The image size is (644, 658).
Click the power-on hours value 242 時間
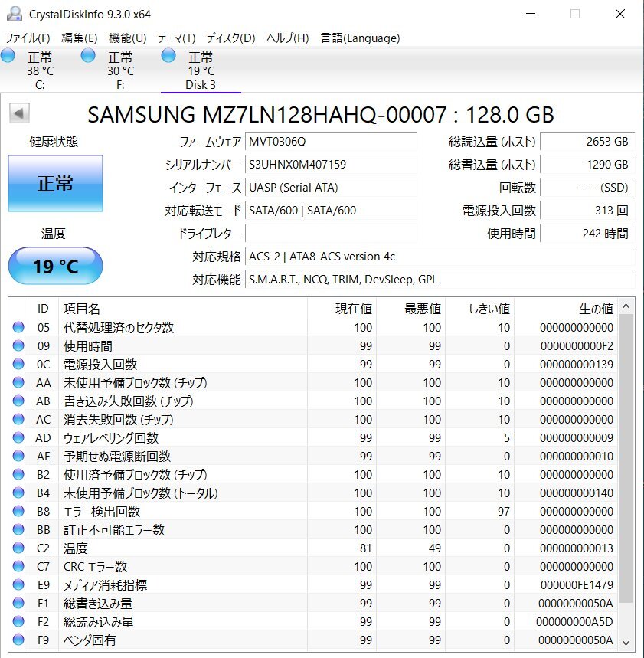tap(587, 234)
